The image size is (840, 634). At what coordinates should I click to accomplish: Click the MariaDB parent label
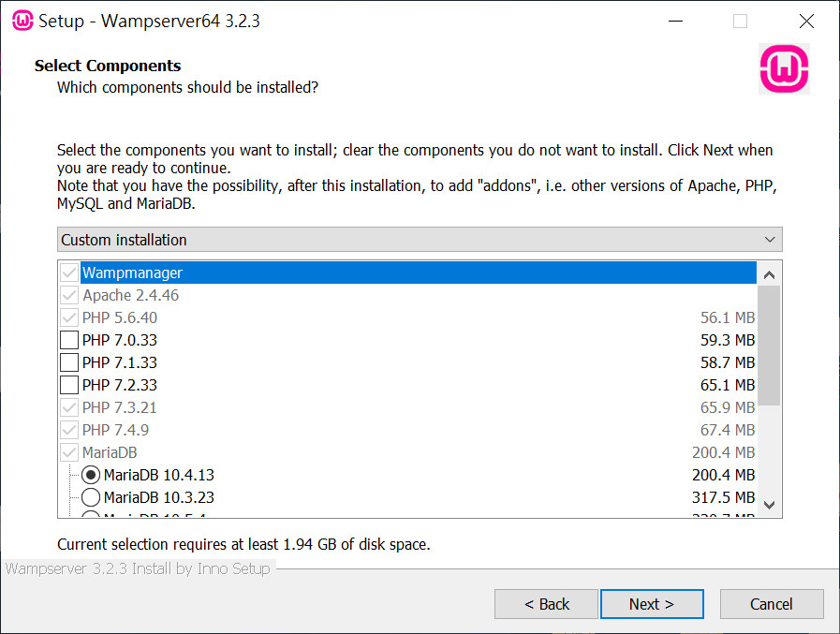pyautogui.click(x=110, y=453)
